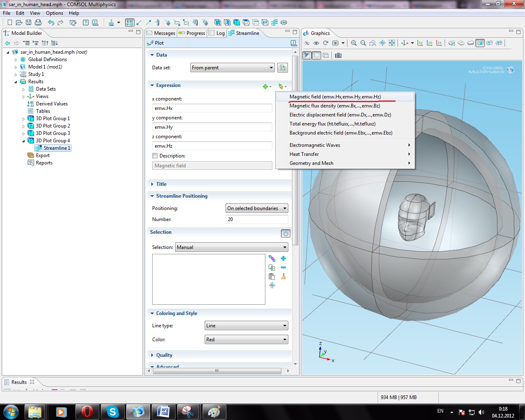Click the Go to XY View icon

[420, 43]
